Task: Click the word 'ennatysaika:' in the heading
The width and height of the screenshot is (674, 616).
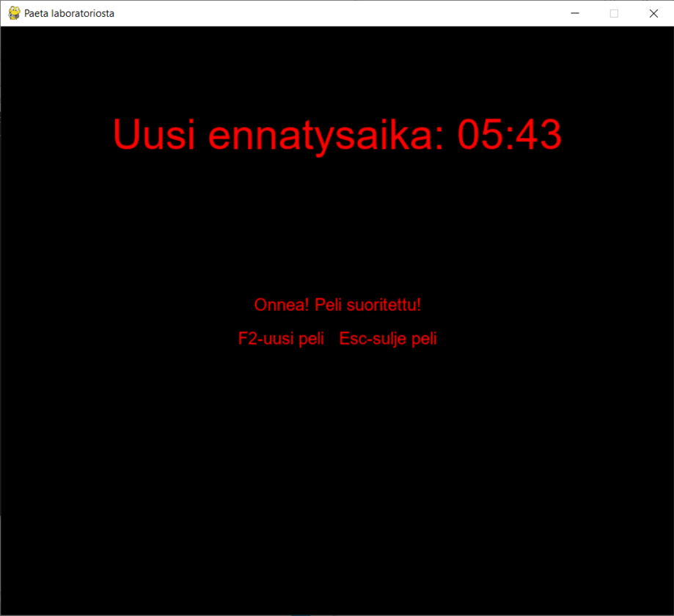Action: [324, 136]
